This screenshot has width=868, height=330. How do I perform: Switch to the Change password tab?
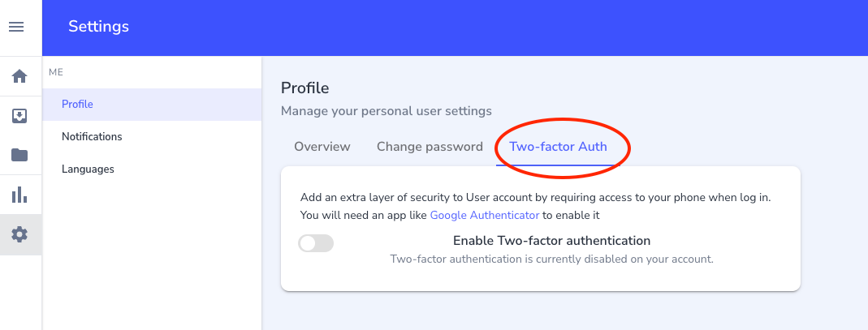[x=430, y=147]
